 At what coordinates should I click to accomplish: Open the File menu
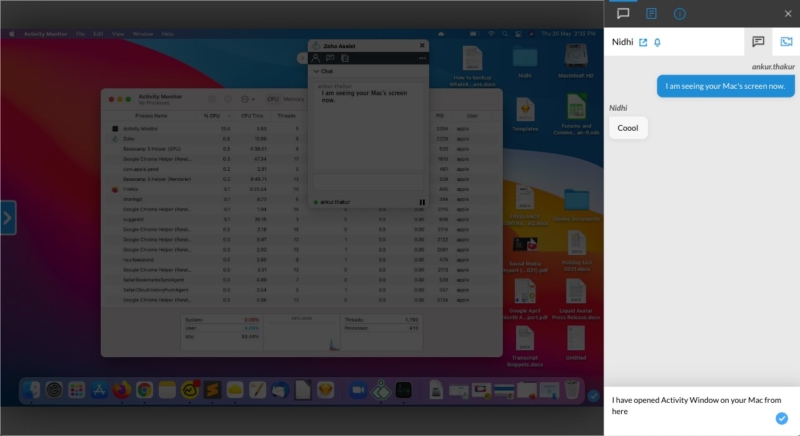[x=80, y=34]
